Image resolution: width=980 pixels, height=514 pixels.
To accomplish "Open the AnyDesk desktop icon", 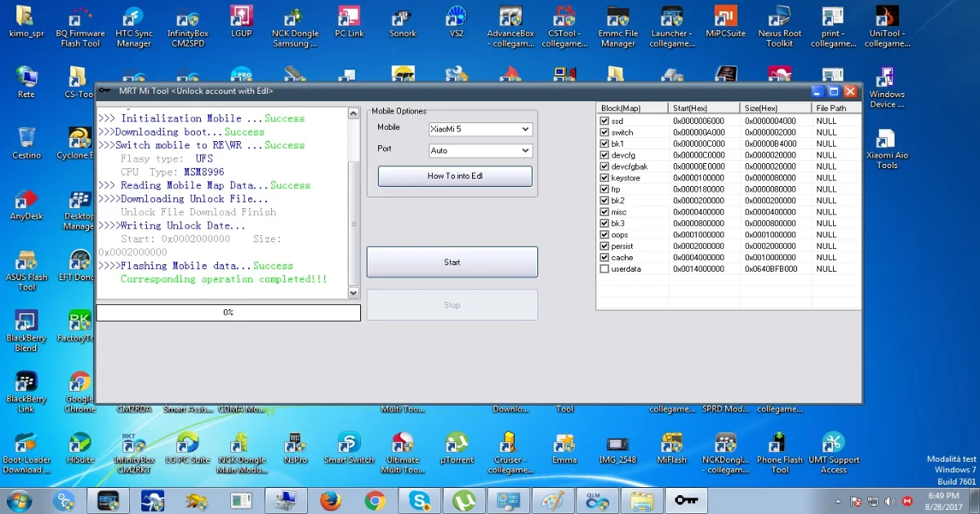I will [26, 205].
